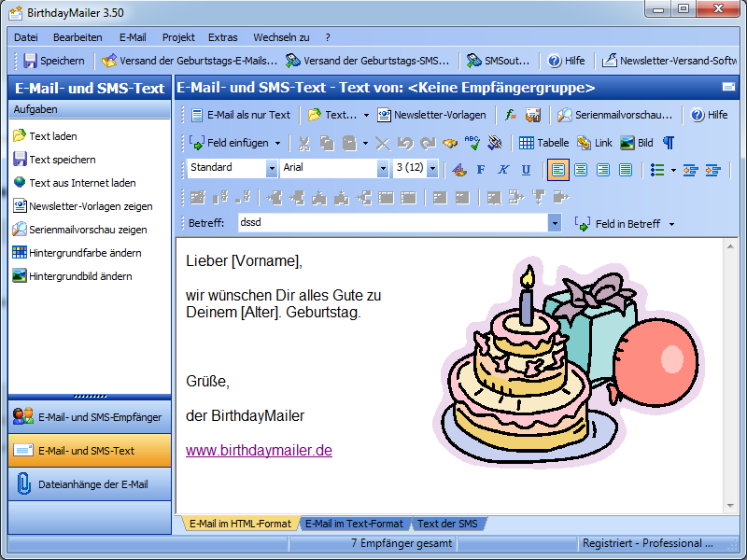Insert a Tabelle

pos(543,143)
